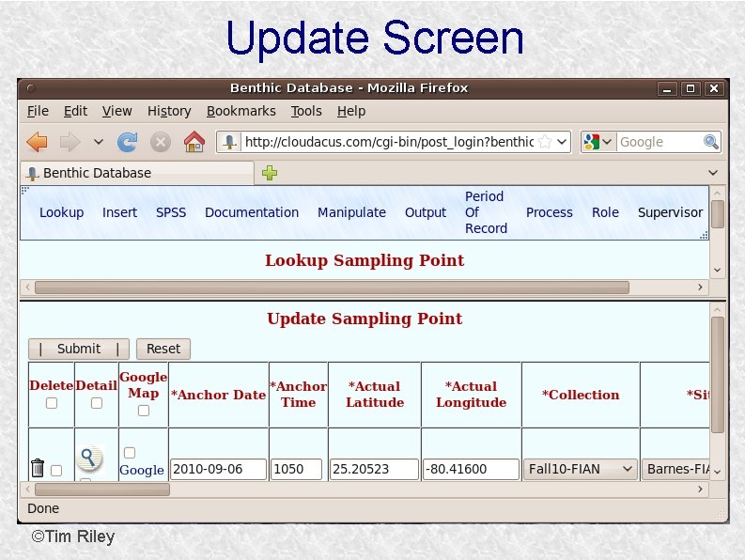This screenshot has height=560, width=745.
Task: Expand the address bar URL dropdown
Action: click(x=562, y=142)
